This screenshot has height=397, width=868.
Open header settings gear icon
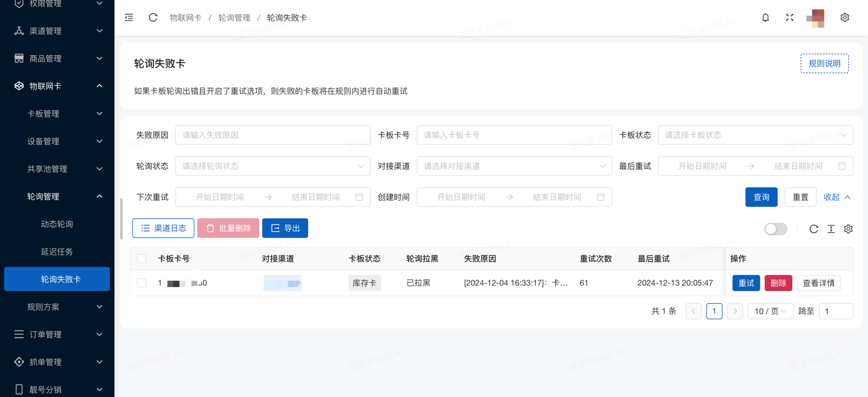pos(844,18)
